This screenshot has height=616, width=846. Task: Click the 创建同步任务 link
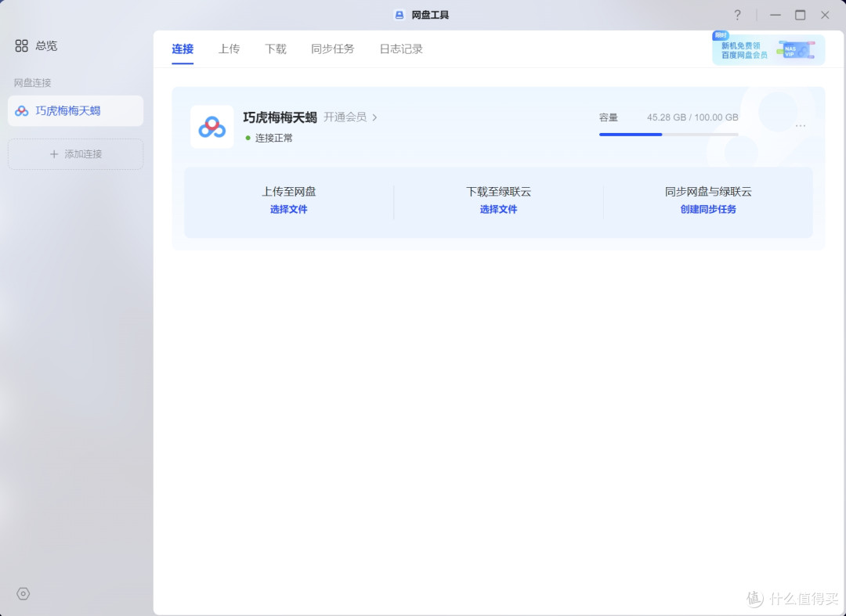(x=708, y=209)
